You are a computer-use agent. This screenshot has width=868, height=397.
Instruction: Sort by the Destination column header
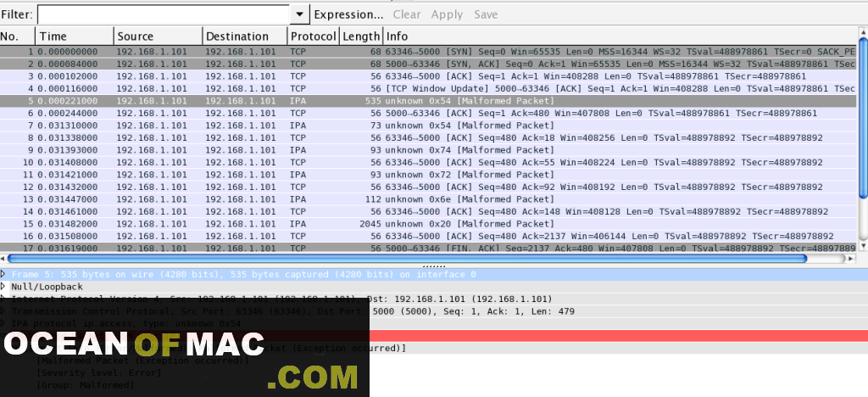245,36
